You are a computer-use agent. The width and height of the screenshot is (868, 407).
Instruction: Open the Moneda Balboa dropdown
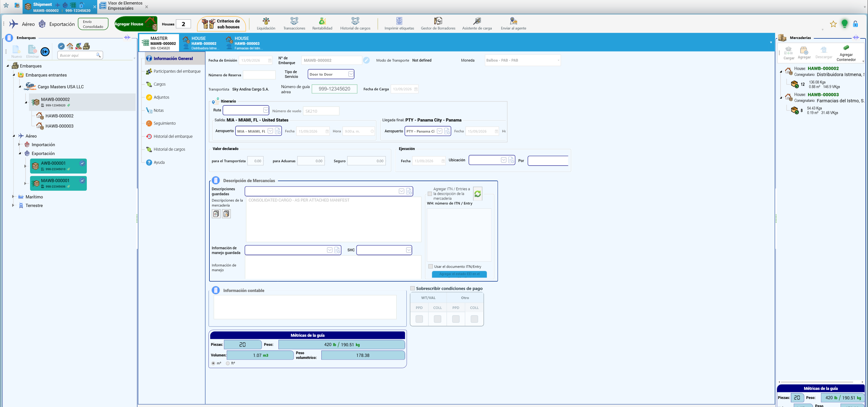point(558,60)
